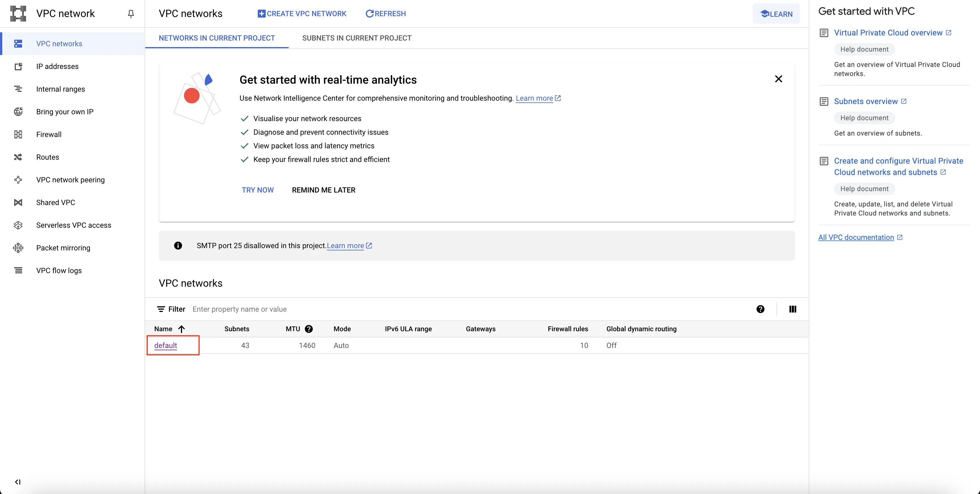This screenshot has height=494, width=980.
Task: Click the MTU help tooltip icon
Action: tap(309, 329)
